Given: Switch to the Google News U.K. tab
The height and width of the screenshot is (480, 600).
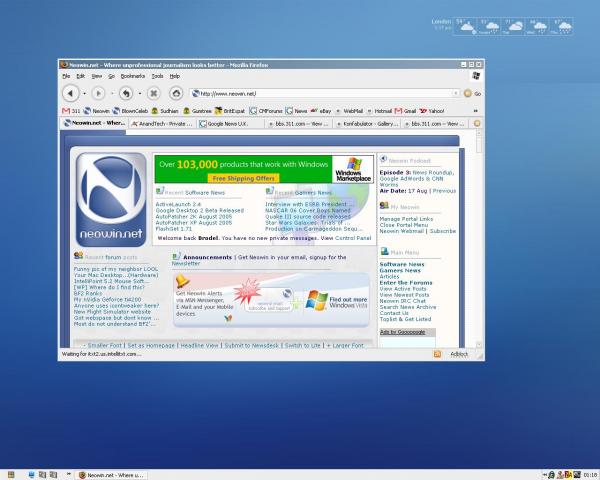Looking at the screenshot, I should click(230, 124).
